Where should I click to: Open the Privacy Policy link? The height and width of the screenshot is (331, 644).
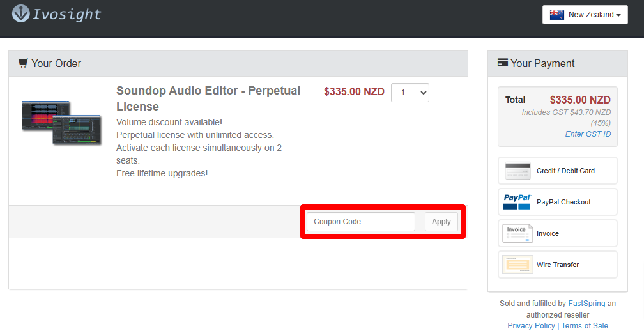[531, 326]
